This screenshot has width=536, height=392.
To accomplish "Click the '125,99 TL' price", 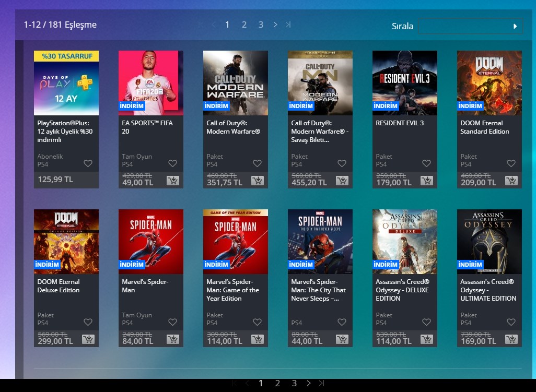I will click(55, 179).
